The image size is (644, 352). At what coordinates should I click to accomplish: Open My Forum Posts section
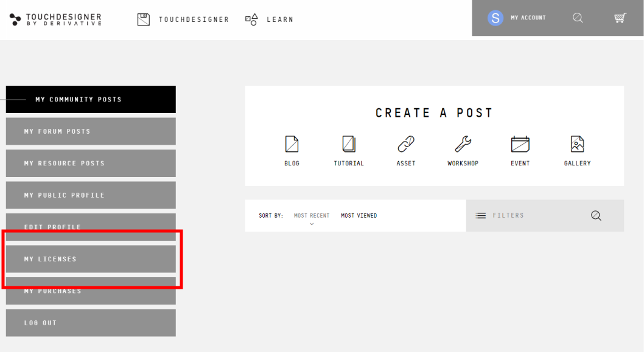click(x=91, y=131)
